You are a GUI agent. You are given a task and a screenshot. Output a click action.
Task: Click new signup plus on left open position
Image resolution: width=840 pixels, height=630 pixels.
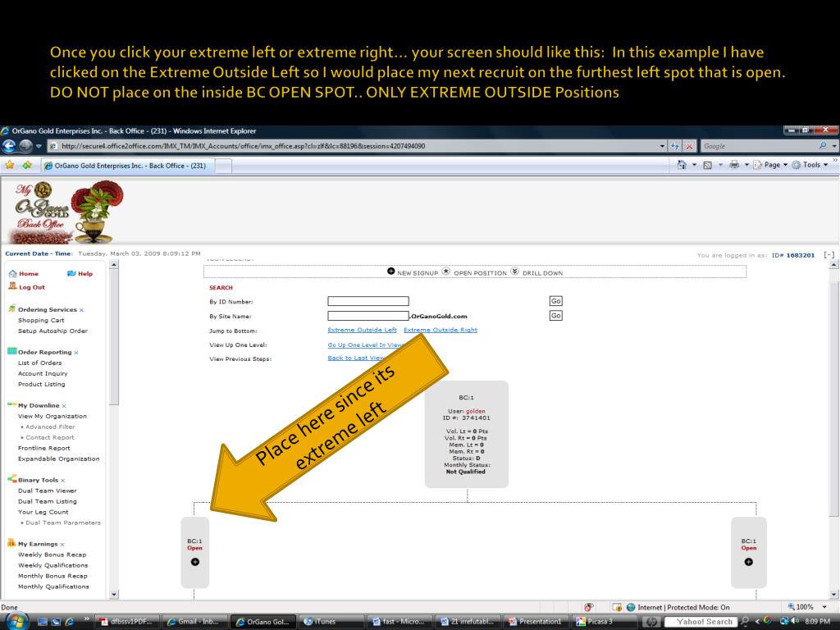(195, 562)
